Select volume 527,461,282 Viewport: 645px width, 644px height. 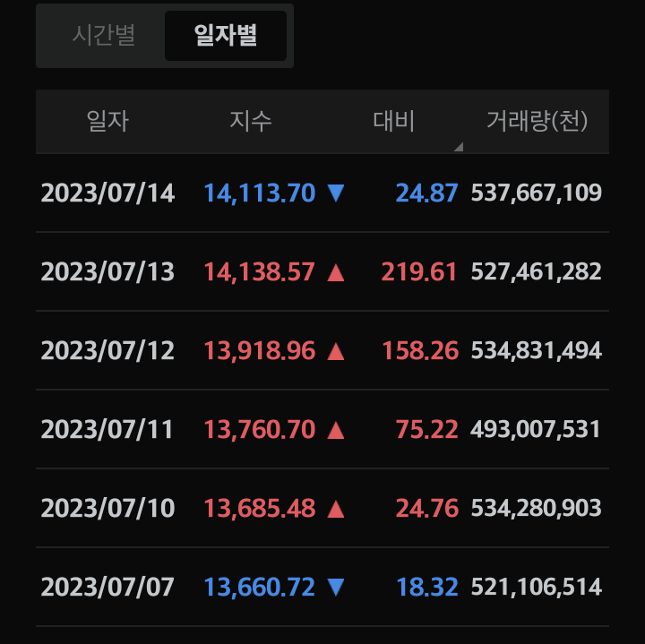(537, 271)
